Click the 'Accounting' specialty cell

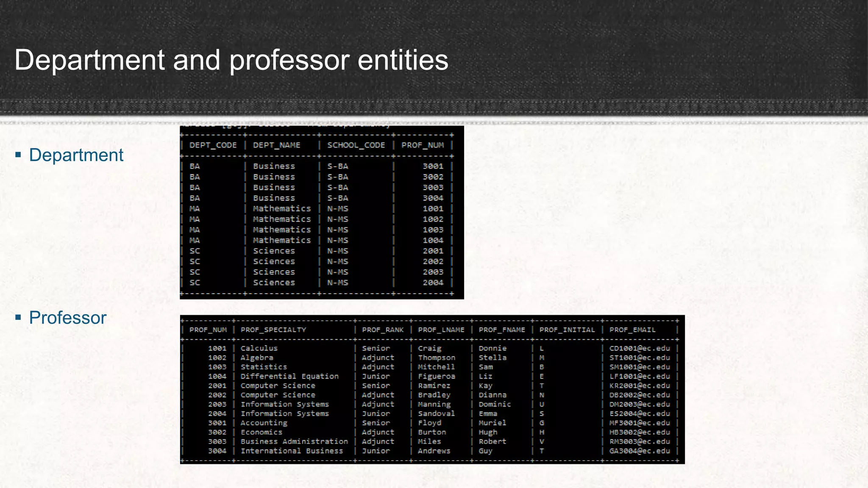264,423
